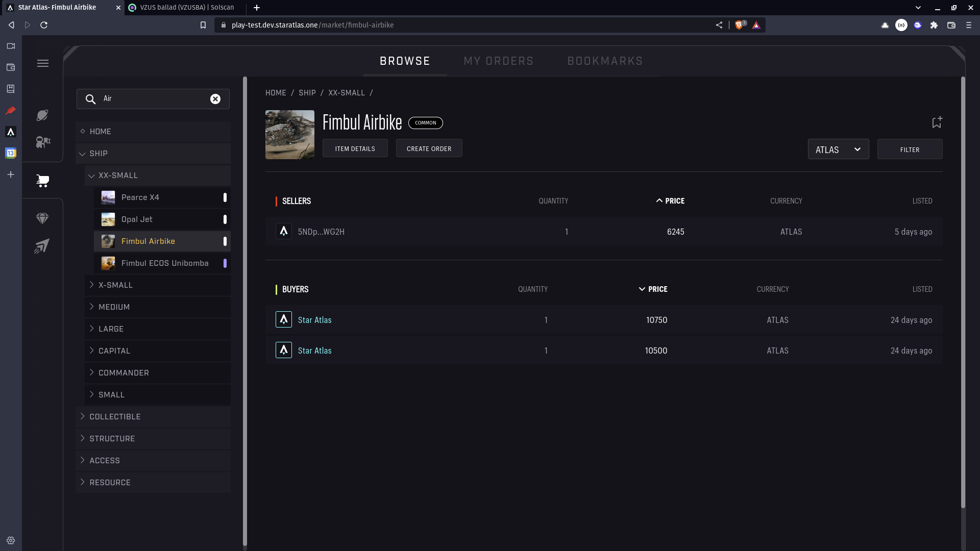Select Pearce X4 in ship list
980x551 pixels.
click(x=162, y=197)
